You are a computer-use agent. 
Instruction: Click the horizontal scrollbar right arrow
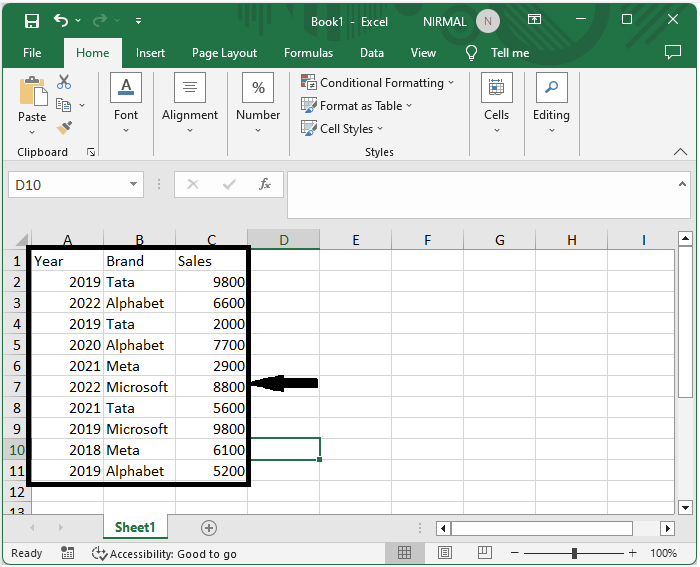click(x=667, y=528)
